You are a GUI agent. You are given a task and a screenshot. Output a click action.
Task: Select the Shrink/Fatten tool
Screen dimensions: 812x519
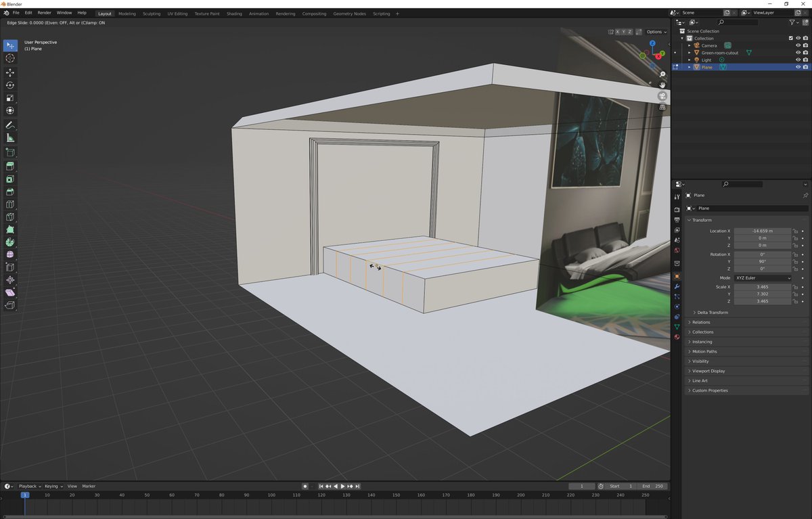coord(10,279)
